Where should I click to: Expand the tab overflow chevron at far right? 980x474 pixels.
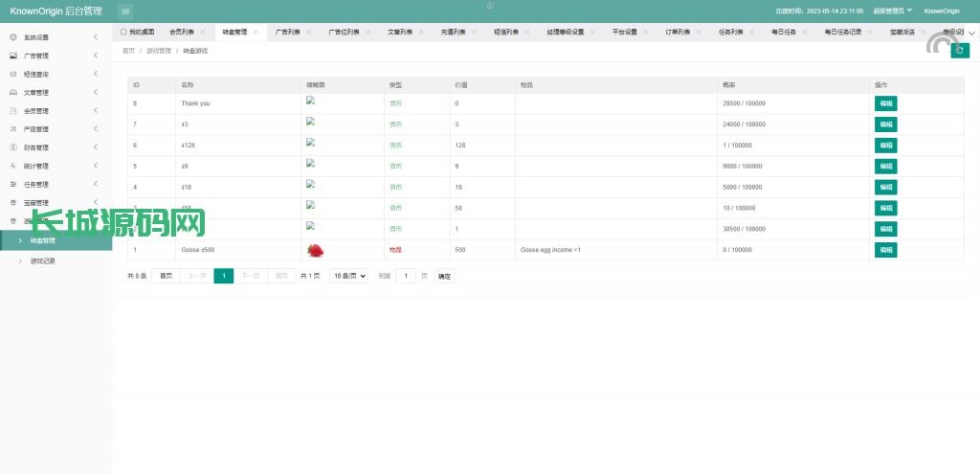click(x=972, y=33)
